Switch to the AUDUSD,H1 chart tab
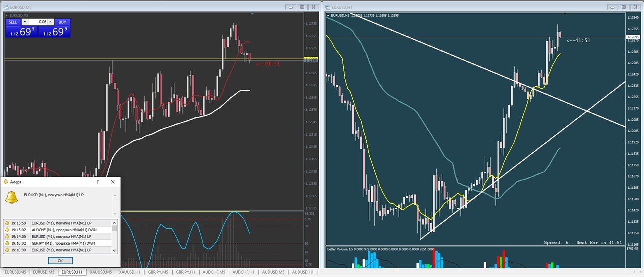The image size is (644, 277). [x=304, y=272]
